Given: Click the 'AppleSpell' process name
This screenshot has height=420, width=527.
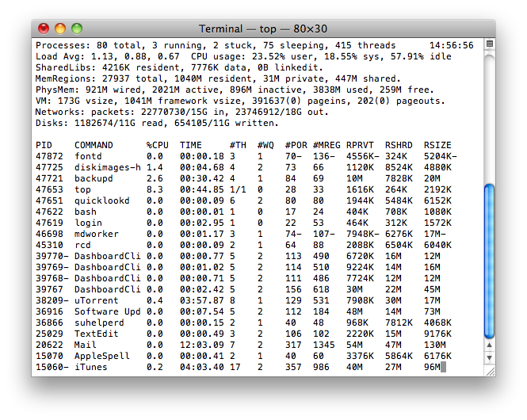Looking at the screenshot, I should [102, 356].
